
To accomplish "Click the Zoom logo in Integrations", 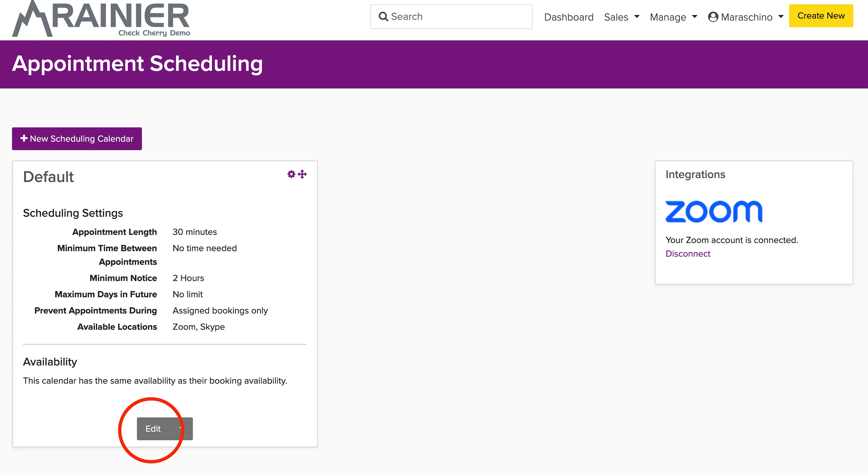I will point(714,212).
